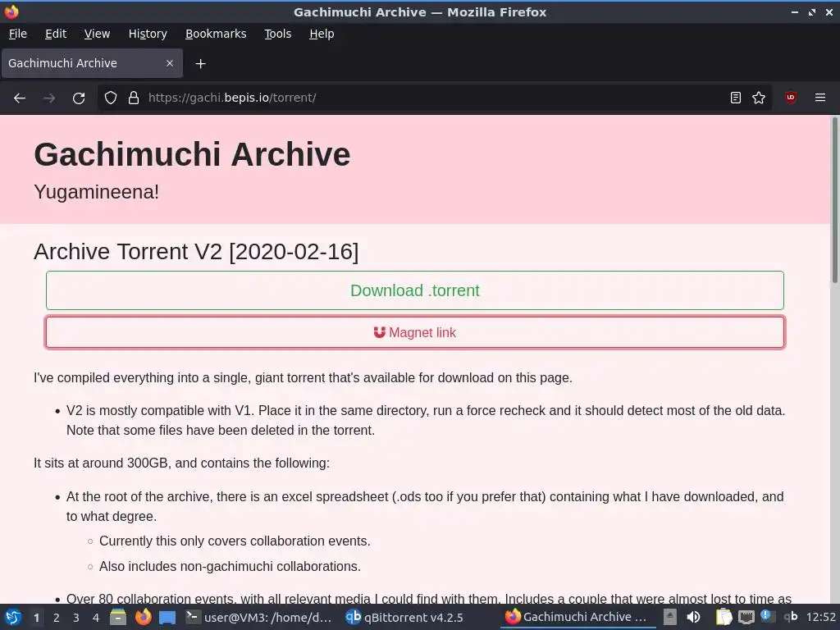This screenshot has width=840, height=630.
Task: Open uBlock Origin extension popup
Action: tap(791, 98)
